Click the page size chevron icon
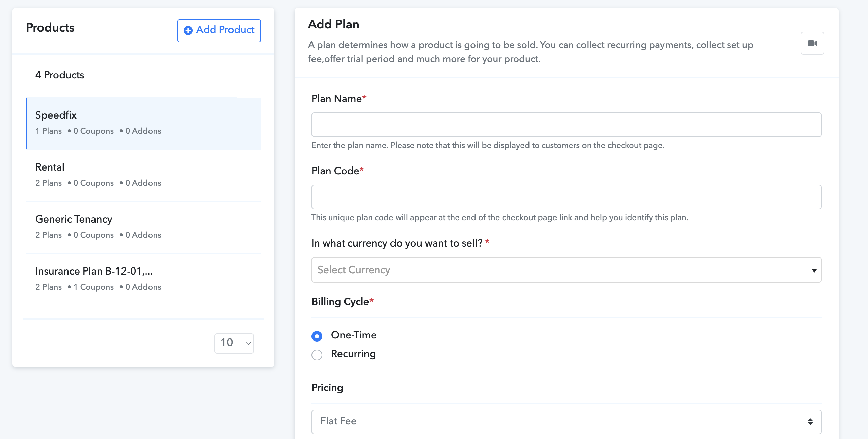 248,343
